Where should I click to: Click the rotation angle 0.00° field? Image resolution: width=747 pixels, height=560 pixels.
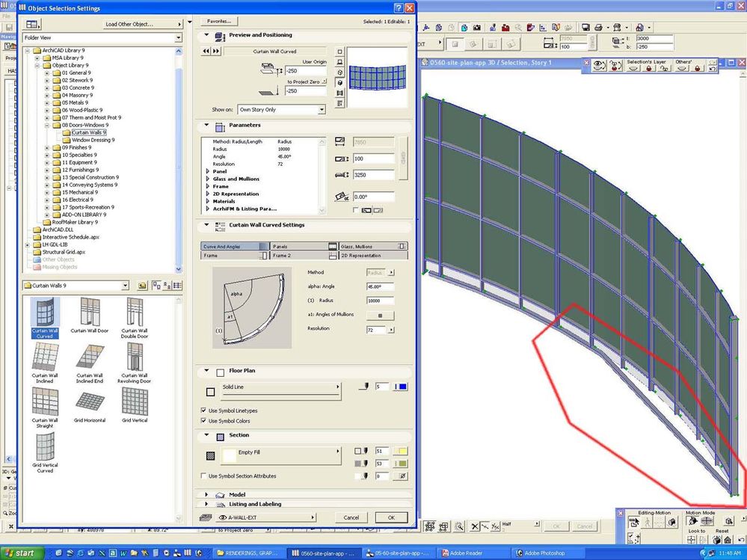tap(374, 197)
